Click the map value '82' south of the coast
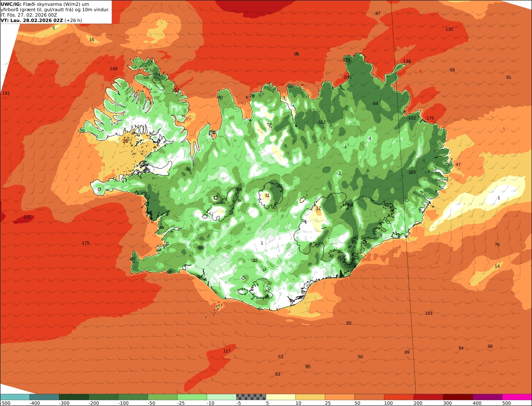Screen dimensions: 532x406 pos(349,323)
